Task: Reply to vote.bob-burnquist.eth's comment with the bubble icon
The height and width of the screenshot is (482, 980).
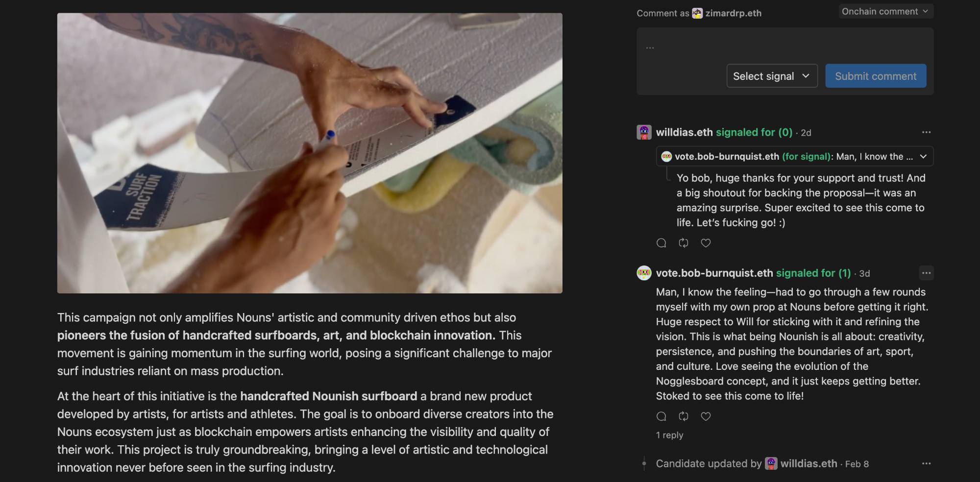Action: coord(661,416)
